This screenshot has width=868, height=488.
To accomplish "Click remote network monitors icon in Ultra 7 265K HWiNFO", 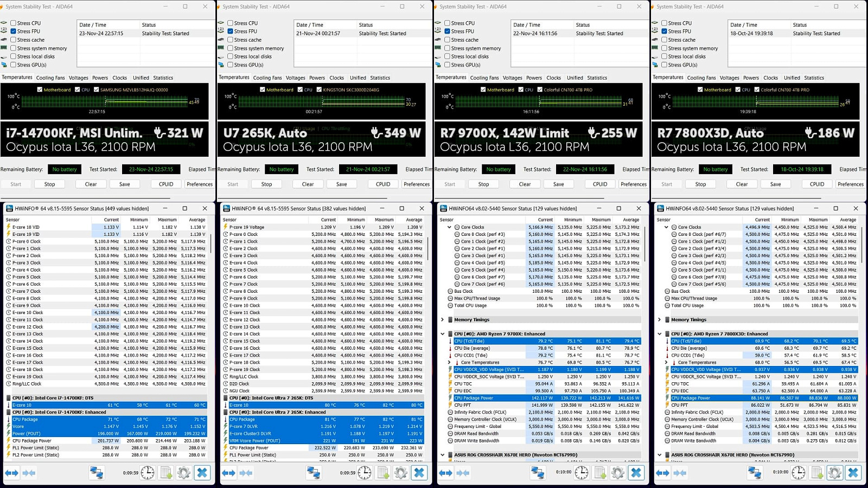I will [x=314, y=473].
